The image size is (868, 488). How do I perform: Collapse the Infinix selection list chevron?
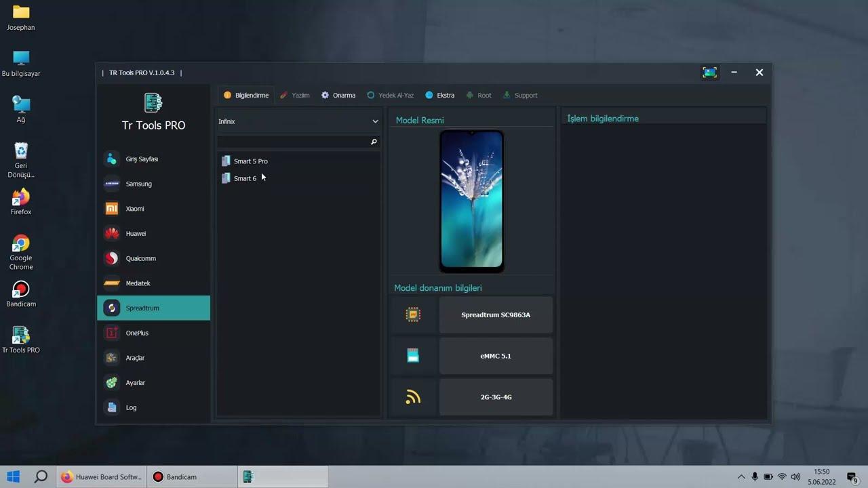[375, 121]
